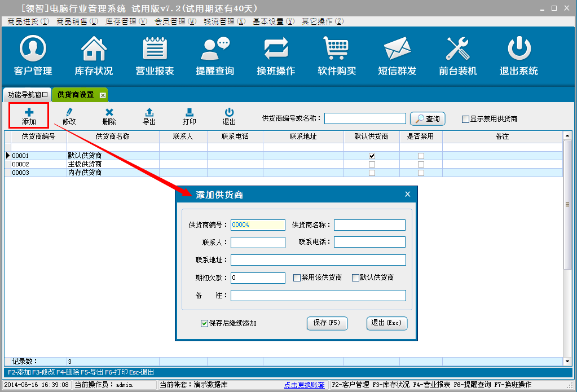The width and height of the screenshot is (577, 392).
Task: Check 默认供货商 checkbox in dialog
Action: pos(356,278)
